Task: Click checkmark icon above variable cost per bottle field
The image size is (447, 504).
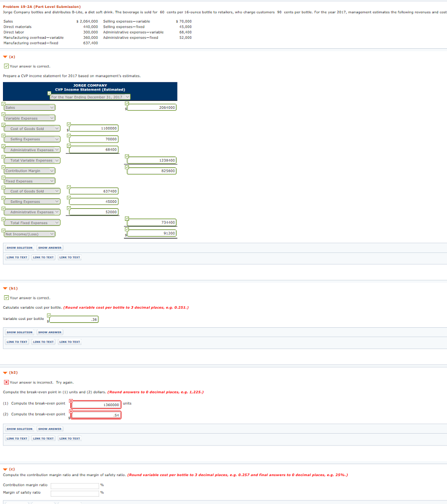Action: click(x=49, y=315)
